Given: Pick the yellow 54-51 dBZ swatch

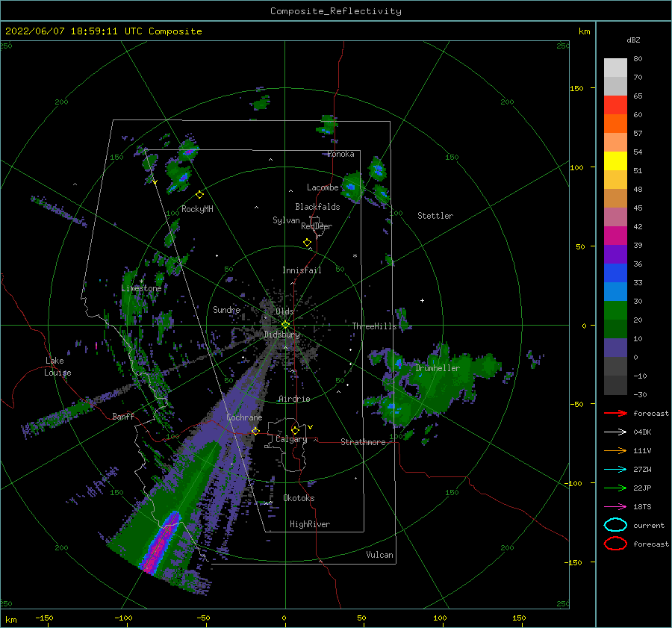Looking at the screenshot, I should (x=615, y=161).
